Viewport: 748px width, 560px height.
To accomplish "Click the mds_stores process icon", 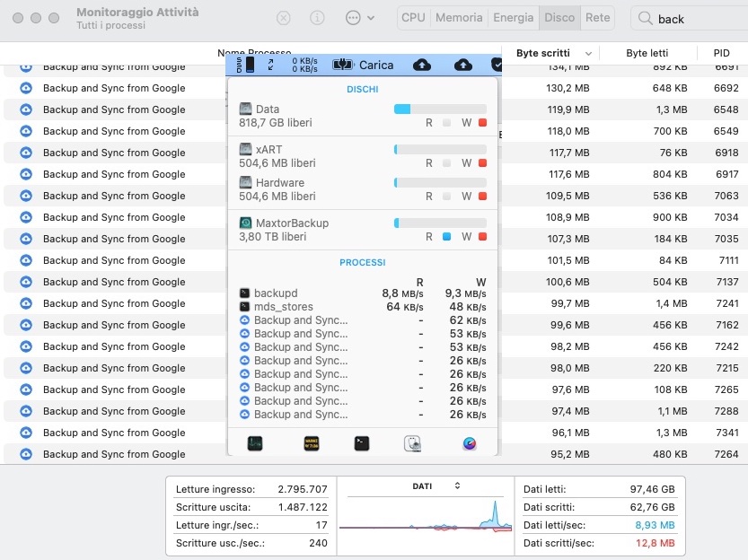I will coord(244,306).
